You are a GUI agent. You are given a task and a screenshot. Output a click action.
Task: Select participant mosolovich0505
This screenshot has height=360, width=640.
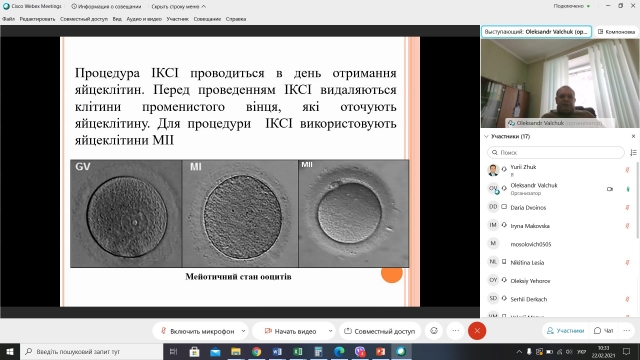pyautogui.click(x=559, y=244)
